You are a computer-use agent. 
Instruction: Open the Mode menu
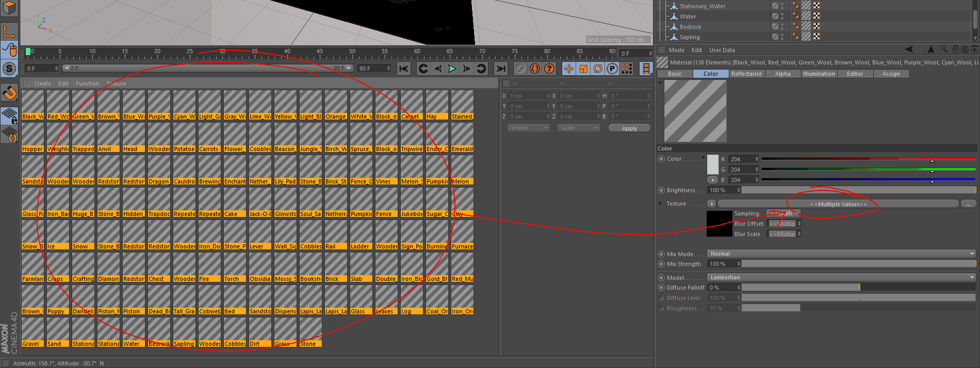[676, 50]
